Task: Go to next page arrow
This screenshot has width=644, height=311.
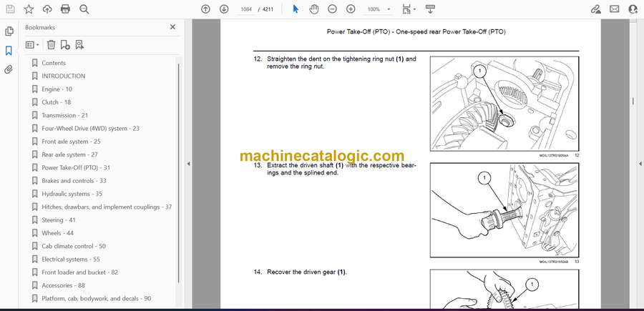Action: 224,9
